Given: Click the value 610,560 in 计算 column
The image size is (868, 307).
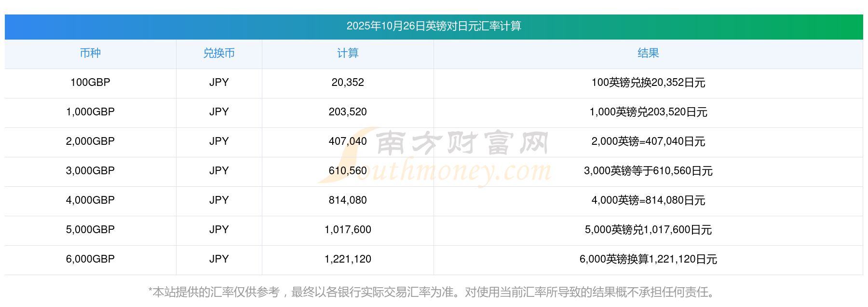Looking at the screenshot, I should [348, 171].
